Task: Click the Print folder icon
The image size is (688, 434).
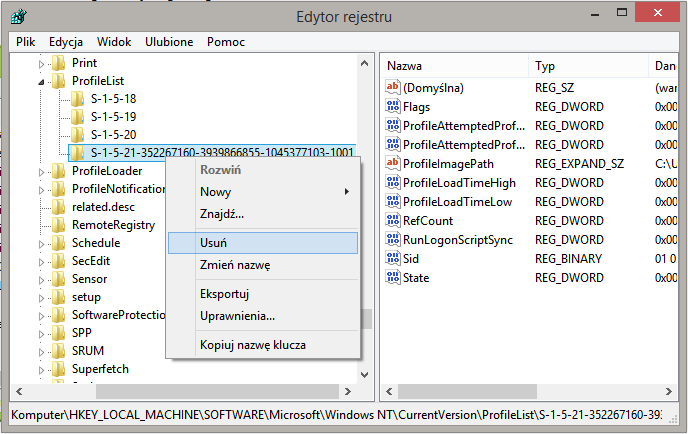Action: point(58,63)
